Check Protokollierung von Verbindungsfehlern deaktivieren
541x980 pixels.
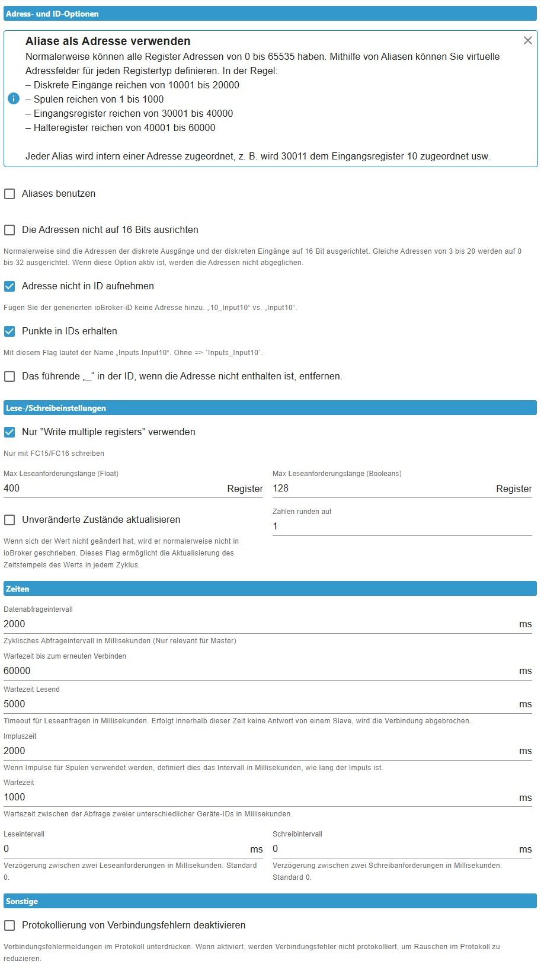[x=9, y=925]
